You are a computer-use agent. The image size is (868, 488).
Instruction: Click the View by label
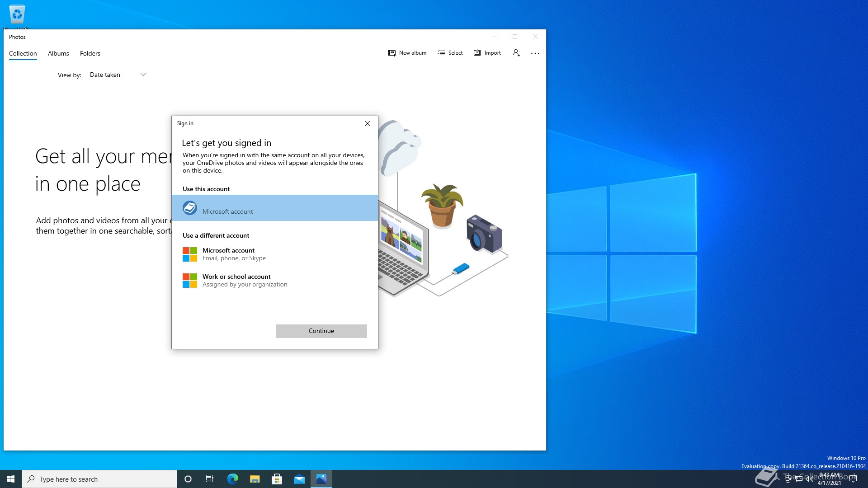click(x=70, y=75)
